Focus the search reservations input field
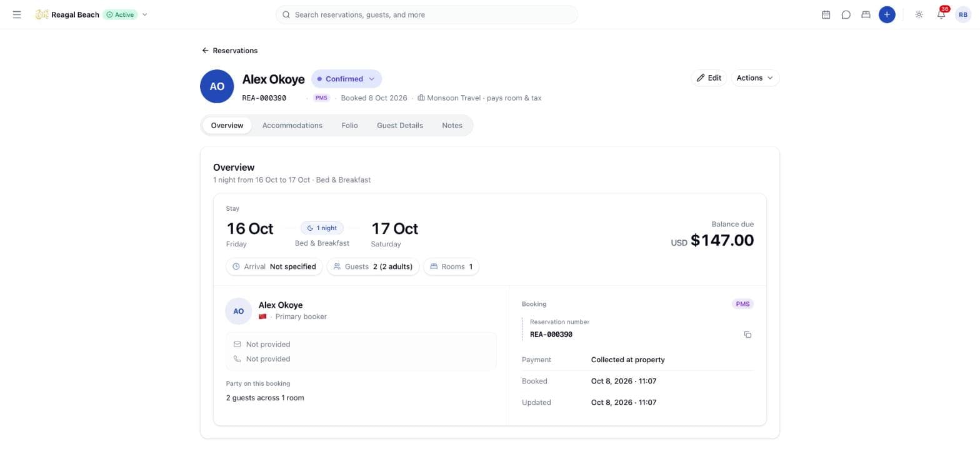 (426, 14)
